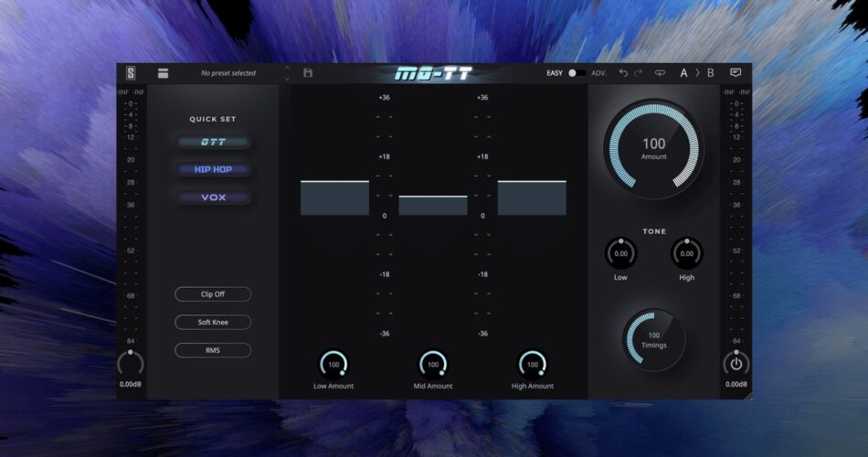Click the large Amount knob
This screenshot has width=868, height=457.
pyautogui.click(x=653, y=148)
